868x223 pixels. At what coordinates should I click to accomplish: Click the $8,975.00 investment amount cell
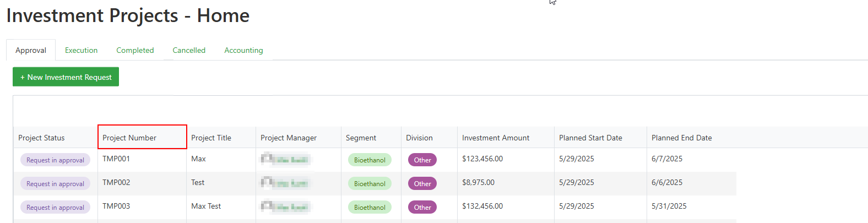(x=478, y=182)
